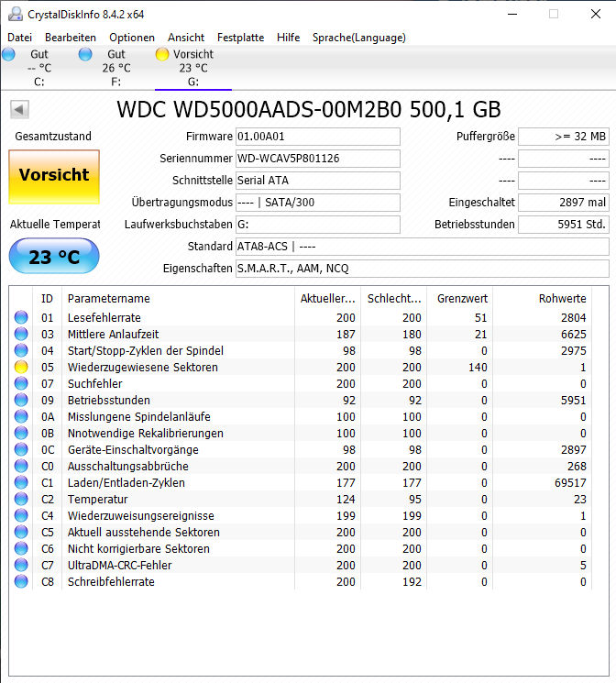This screenshot has width=616, height=683.
Task: Click status orb of Ausschaltungsabbrüche row
Action: point(21,466)
